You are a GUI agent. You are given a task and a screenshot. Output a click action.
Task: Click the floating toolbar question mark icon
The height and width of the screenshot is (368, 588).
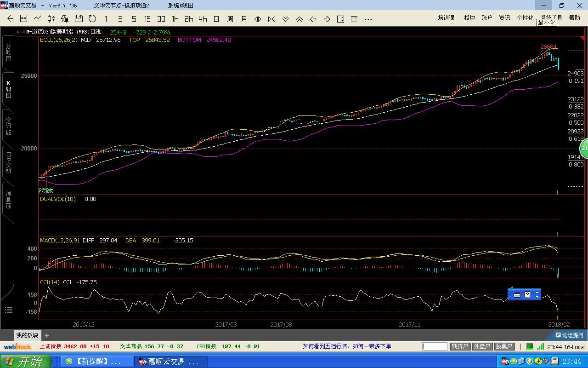tap(527, 294)
